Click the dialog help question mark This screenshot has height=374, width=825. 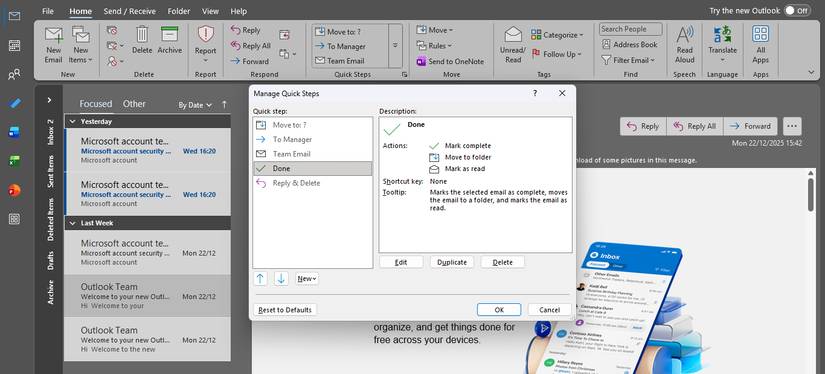pos(535,93)
